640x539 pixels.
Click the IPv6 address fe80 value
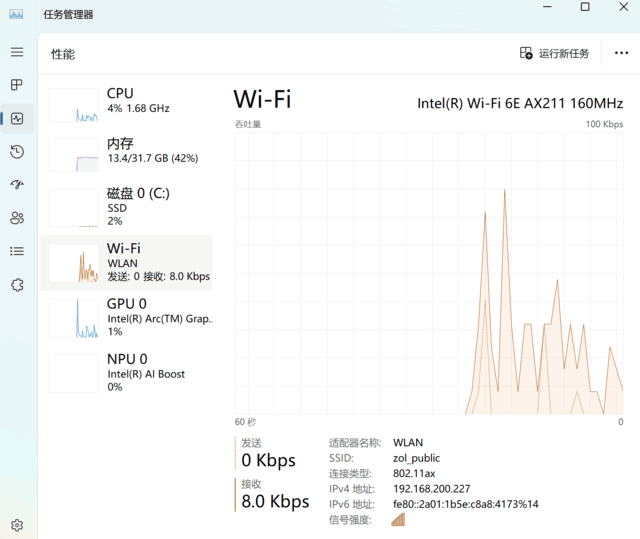point(466,504)
